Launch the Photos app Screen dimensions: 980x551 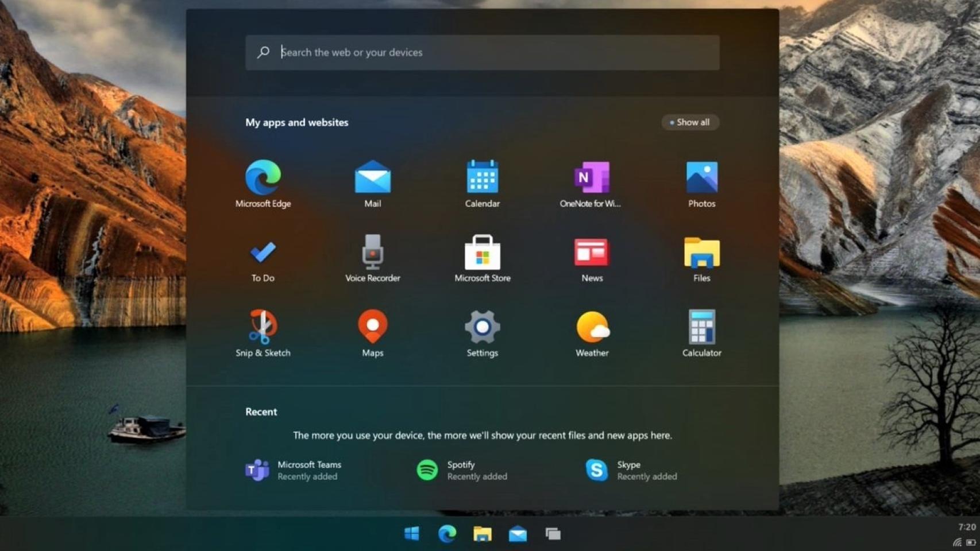point(702,184)
